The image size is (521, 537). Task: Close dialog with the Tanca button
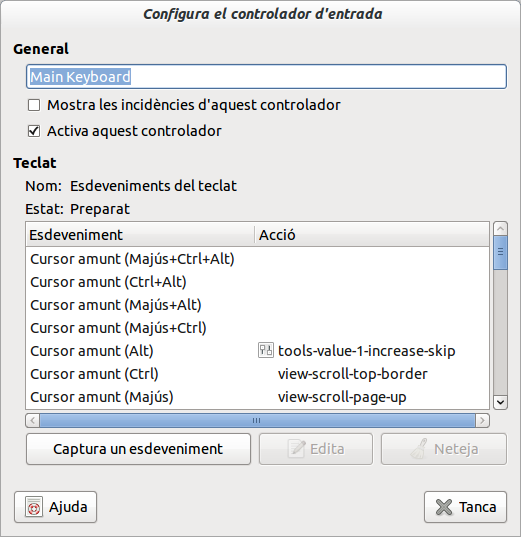(465, 507)
